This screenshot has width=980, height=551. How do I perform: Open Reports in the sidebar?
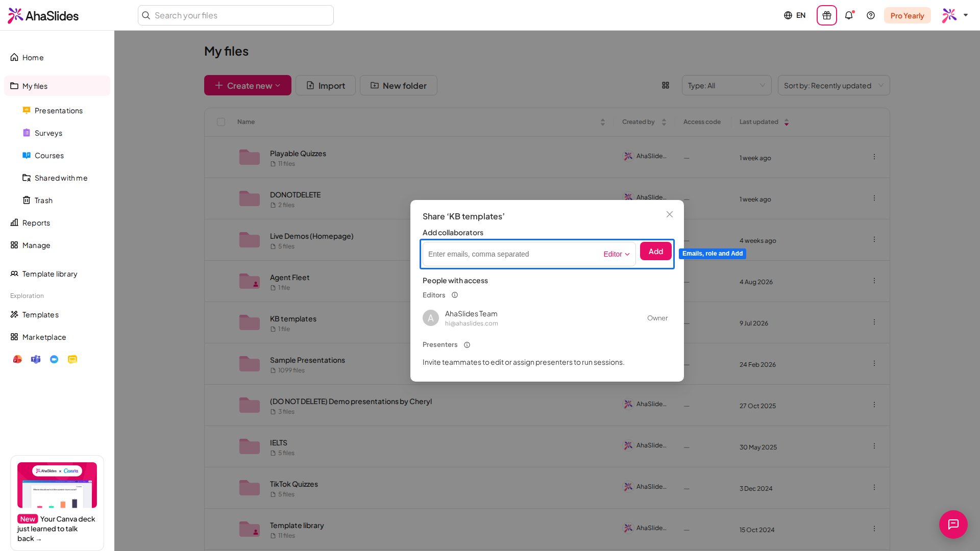coord(57,223)
